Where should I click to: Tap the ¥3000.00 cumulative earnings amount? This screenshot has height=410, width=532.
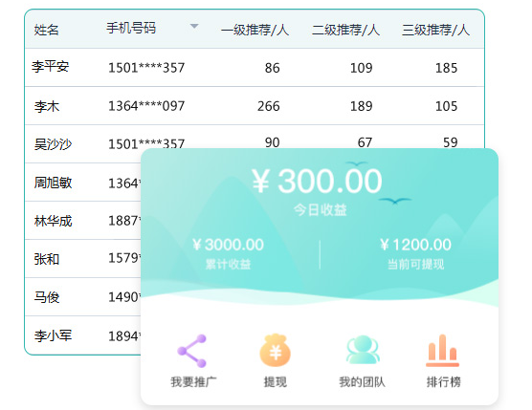click(228, 245)
